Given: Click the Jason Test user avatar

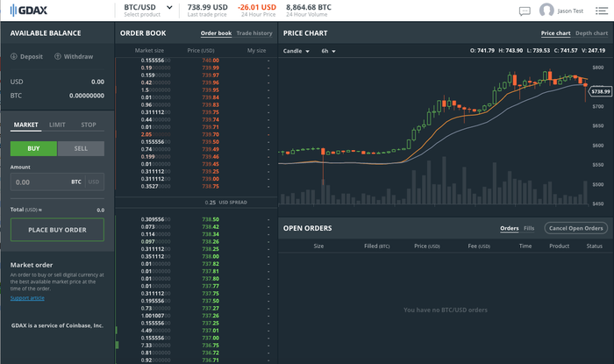Looking at the screenshot, I should click(546, 11).
